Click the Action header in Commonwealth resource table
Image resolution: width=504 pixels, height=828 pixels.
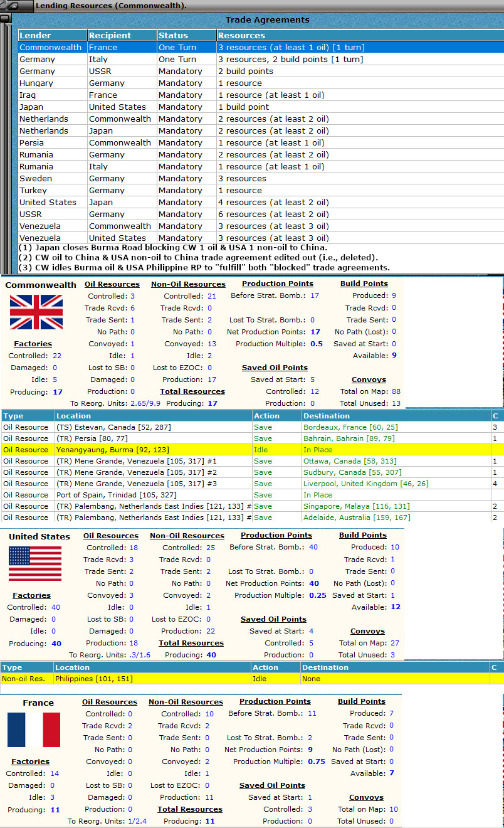pyautogui.click(x=276, y=415)
